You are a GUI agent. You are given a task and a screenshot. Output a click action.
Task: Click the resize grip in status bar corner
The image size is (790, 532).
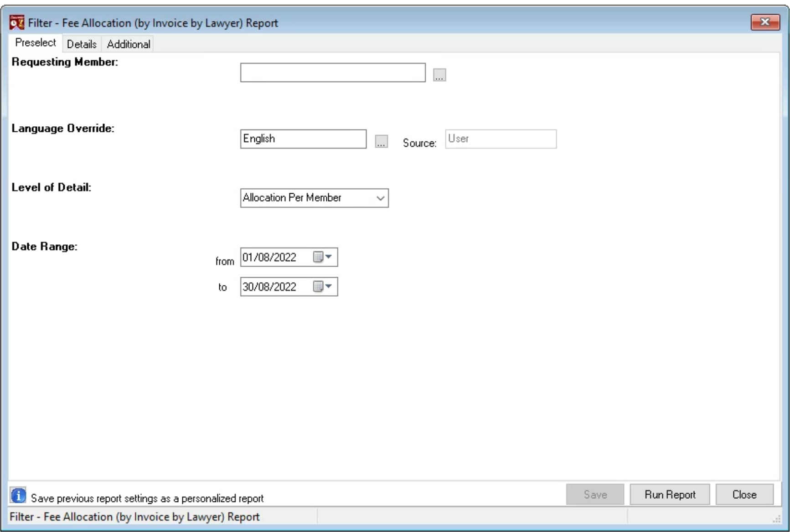[776, 519]
